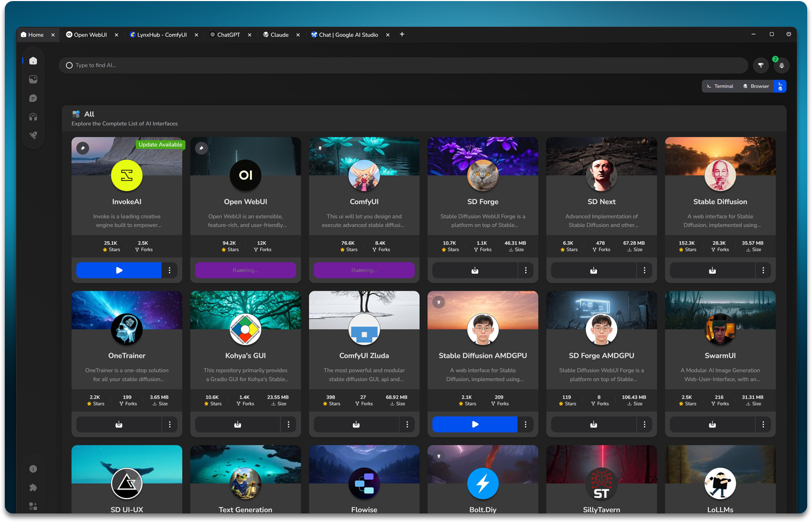812x522 pixels.
Task: Install Stable Diffusion via download button
Action: pyautogui.click(x=712, y=271)
